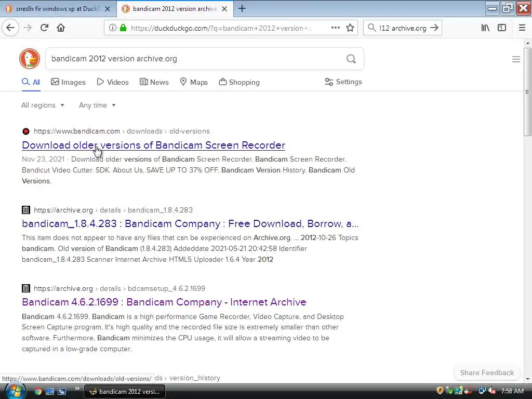The image size is (532, 399).
Task: Go back using the browser back arrow
Action: 10,28
